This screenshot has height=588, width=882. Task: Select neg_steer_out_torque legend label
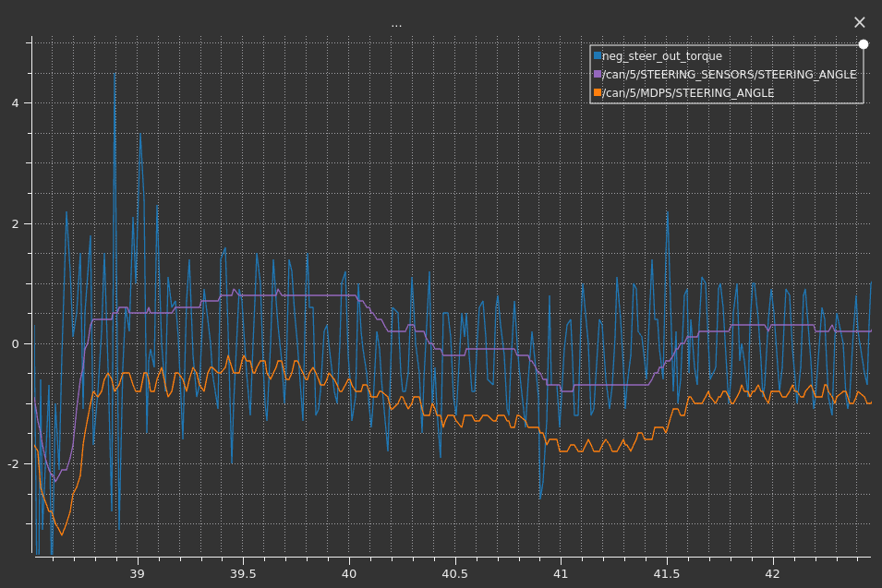662,56
